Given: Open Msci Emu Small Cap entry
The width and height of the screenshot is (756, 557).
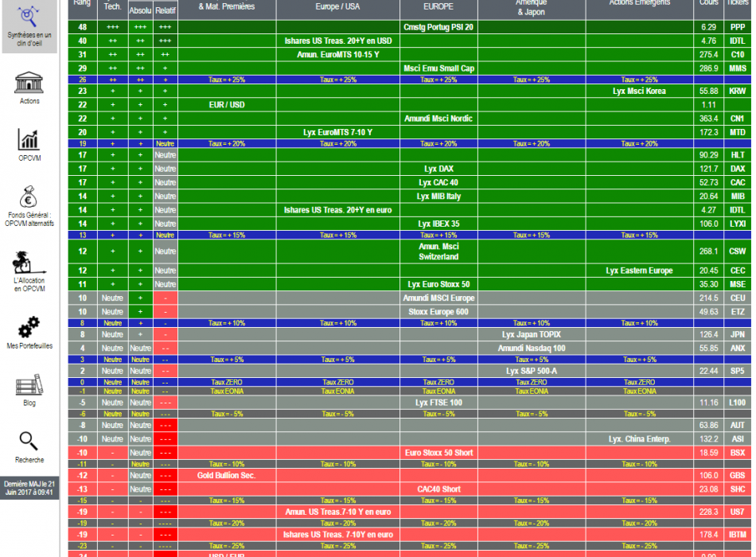Looking at the screenshot, I should click(x=438, y=68).
